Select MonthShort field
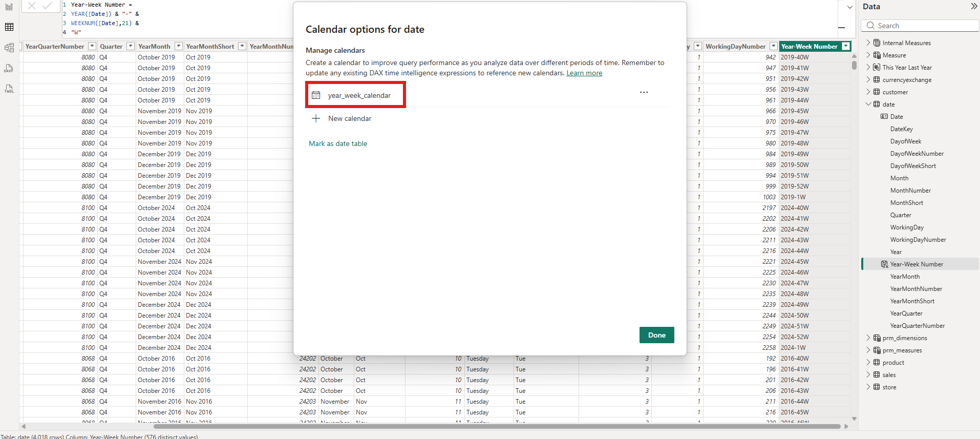 click(x=907, y=203)
